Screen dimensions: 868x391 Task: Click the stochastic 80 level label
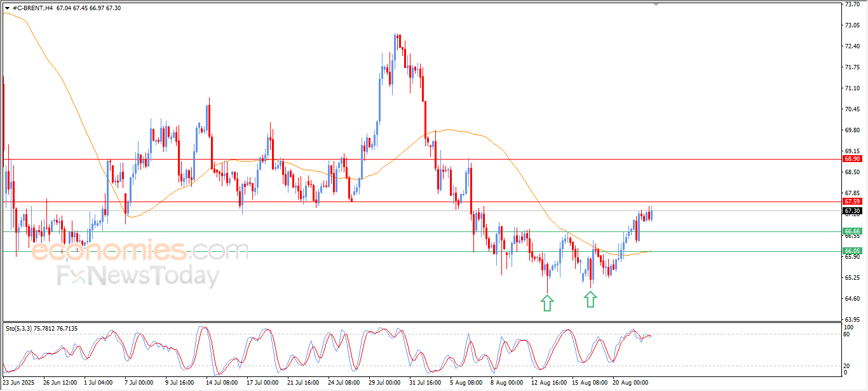coord(848,334)
